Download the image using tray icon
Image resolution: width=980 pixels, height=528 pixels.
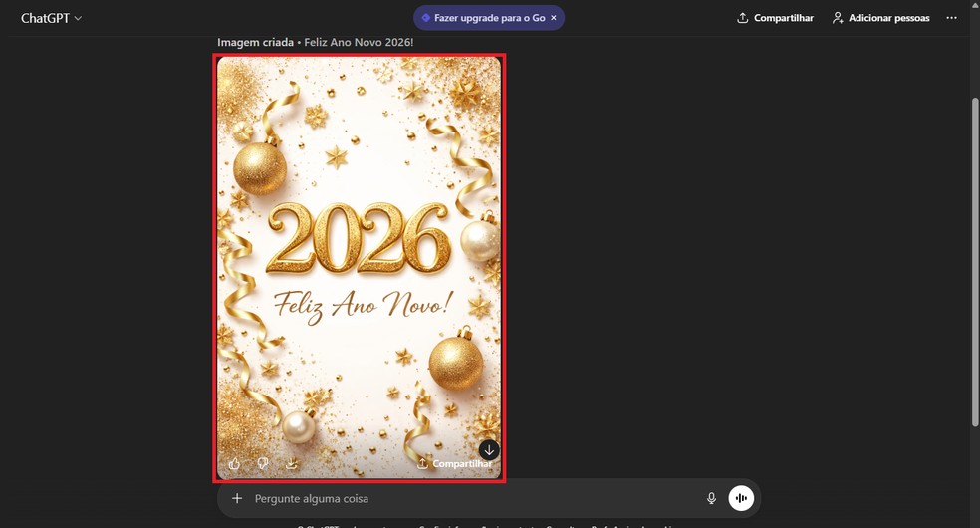pyautogui.click(x=291, y=463)
